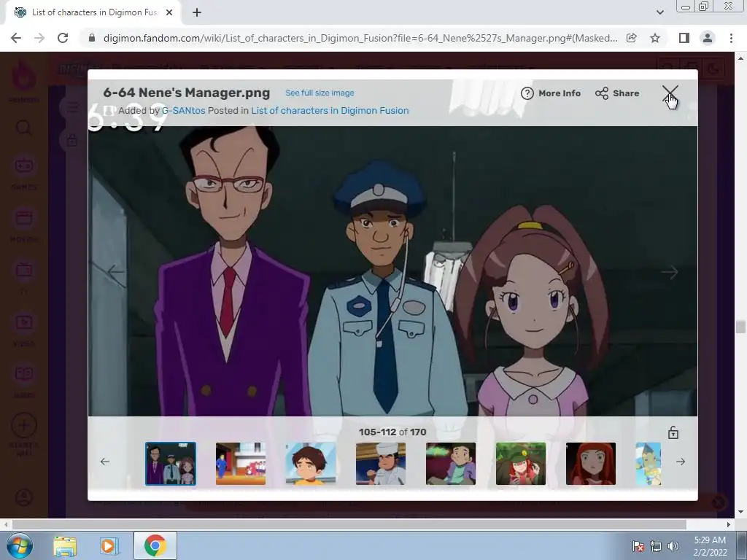Open the network tray icon
747x560 pixels.
coord(656,546)
